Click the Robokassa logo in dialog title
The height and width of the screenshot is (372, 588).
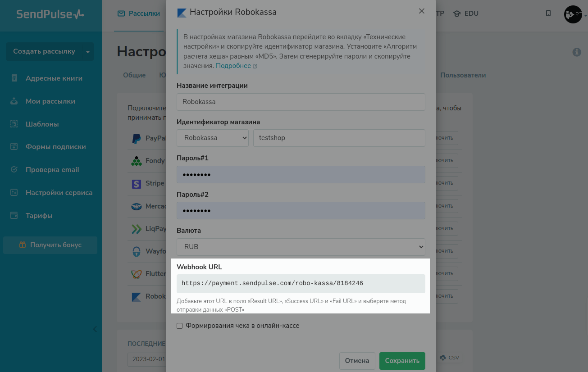tap(182, 13)
